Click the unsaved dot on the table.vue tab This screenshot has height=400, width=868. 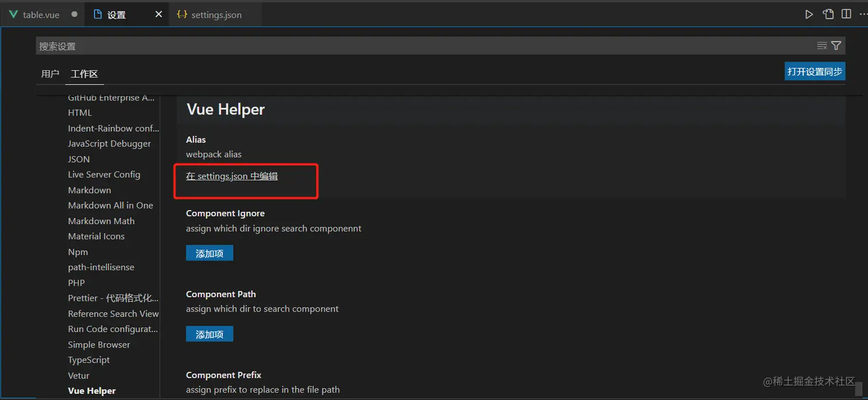pyautogui.click(x=74, y=14)
